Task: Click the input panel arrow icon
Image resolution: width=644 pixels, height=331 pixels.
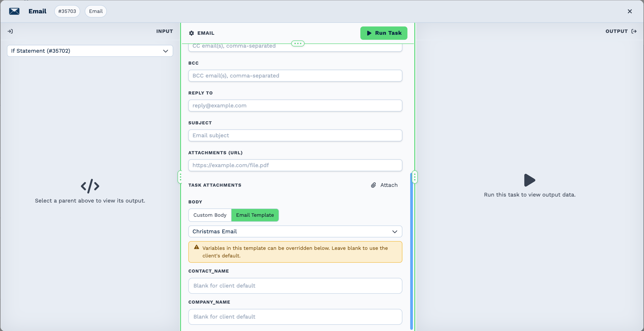Action: pos(10,31)
